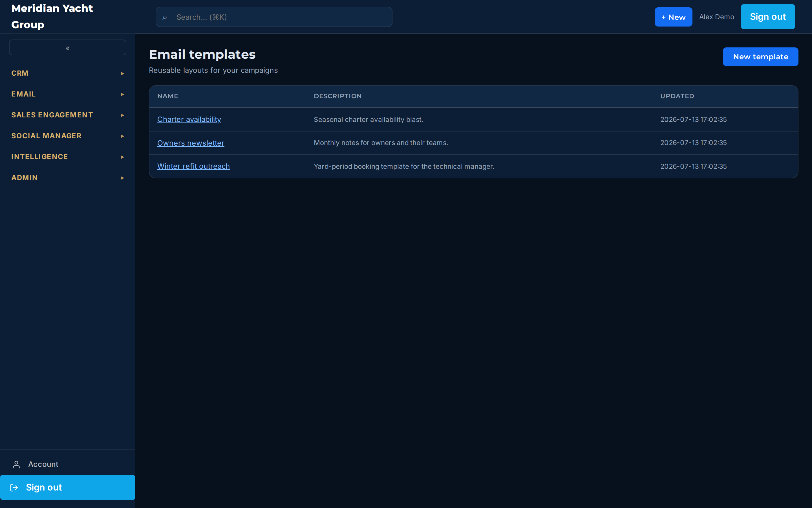Expand the INTELLIGENCE section arrow
This screenshot has width=812, height=508.
click(x=122, y=157)
